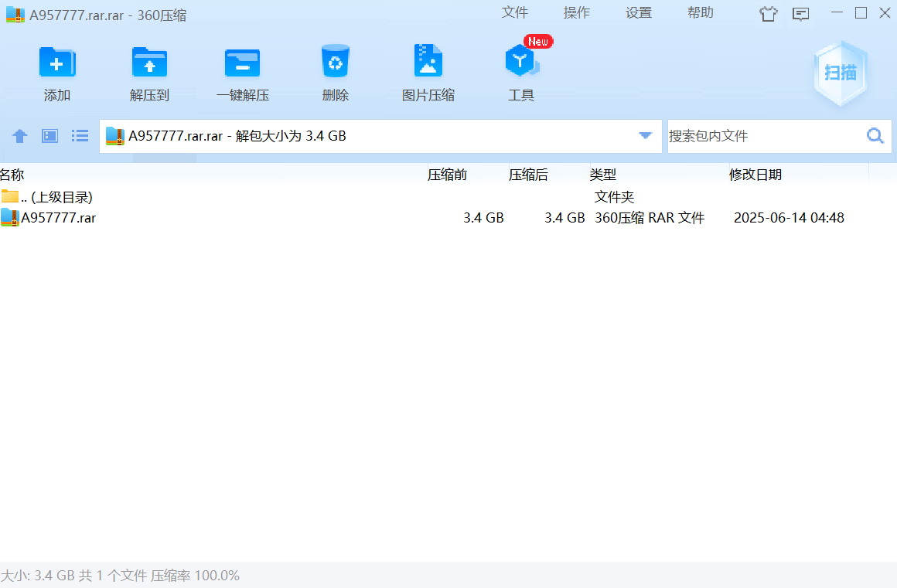This screenshot has height=588, width=897.
Task: Expand the archive path dropdown arrow
Action: pyautogui.click(x=645, y=136)
